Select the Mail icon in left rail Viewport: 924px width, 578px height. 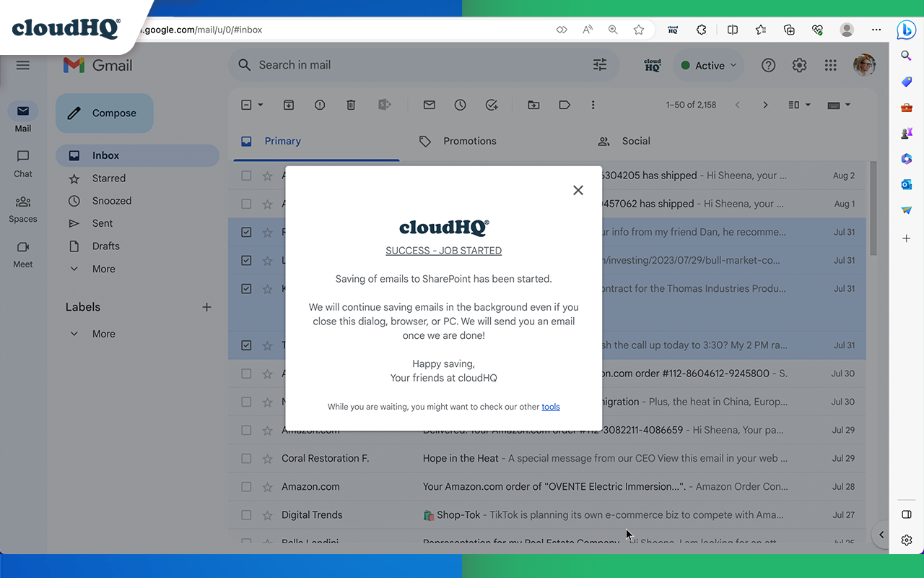click(x=23, y=112)
